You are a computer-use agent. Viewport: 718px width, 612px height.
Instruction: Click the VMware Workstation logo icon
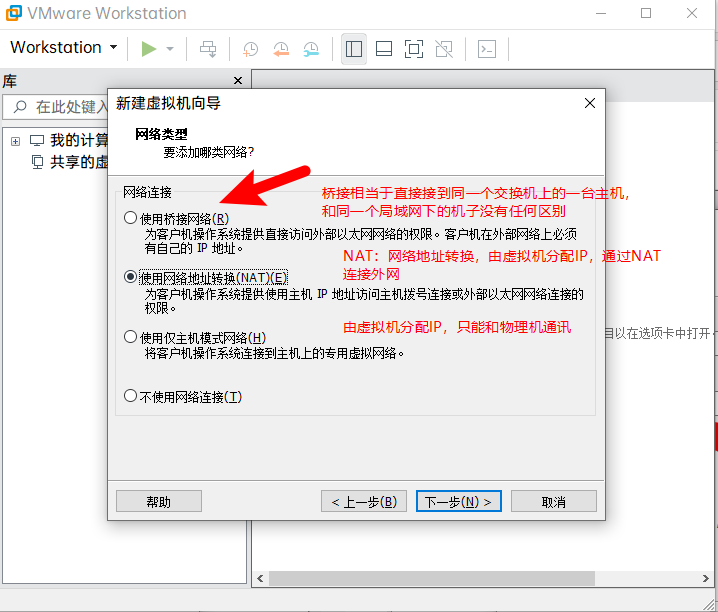click(13, 13)
